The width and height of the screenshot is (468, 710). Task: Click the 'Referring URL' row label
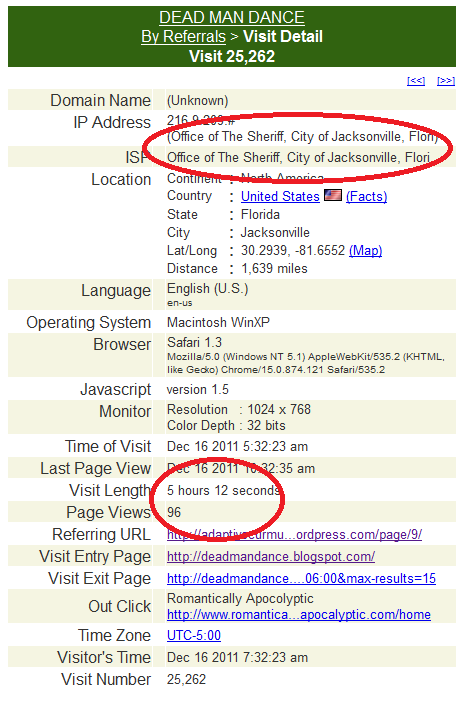pyautogui.click(x=101, y=535)
